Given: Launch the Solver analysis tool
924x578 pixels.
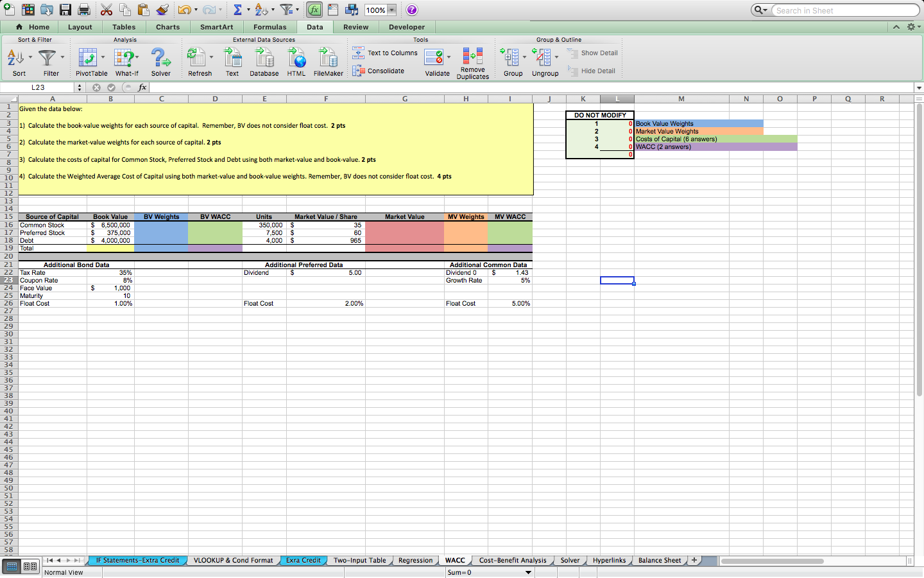Looking at the screenshot, I should point(160,61).
